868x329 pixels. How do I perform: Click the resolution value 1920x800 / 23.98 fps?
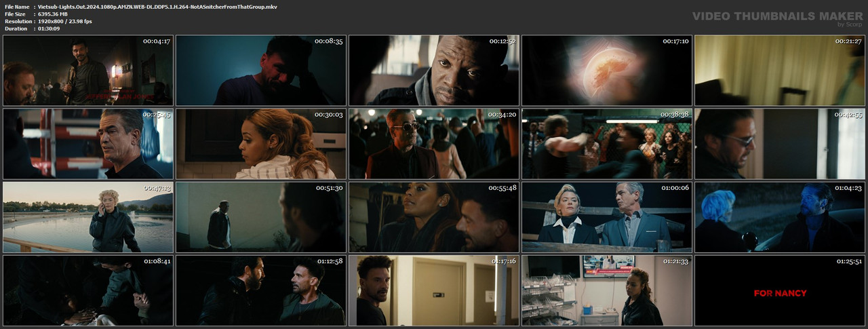click(x=65, y=21)
